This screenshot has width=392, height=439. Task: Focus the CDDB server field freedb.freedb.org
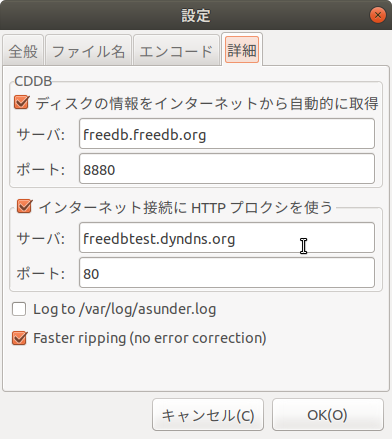coord(227,134)
